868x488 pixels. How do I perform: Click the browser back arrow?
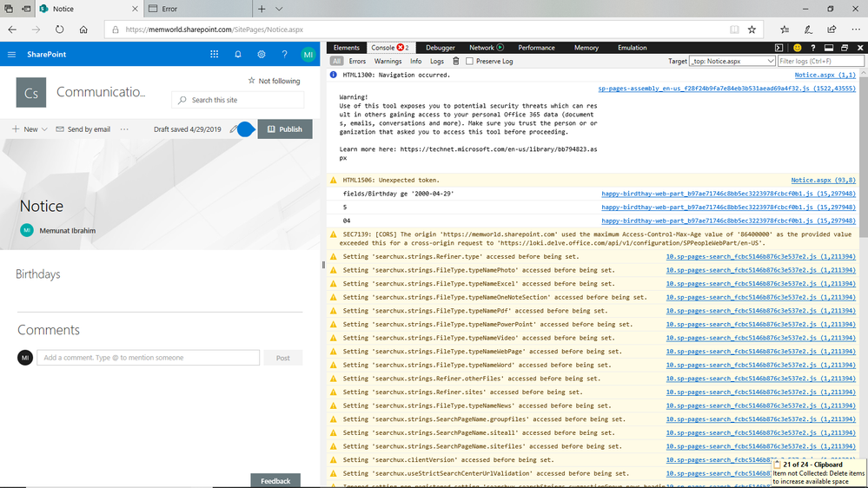click(12, 30)
